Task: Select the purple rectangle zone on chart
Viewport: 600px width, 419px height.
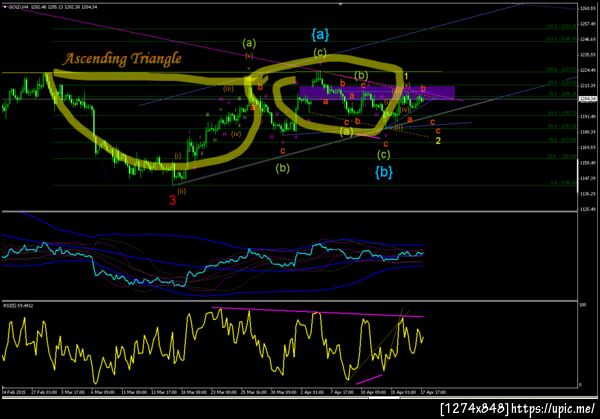Action: tap(377, 93)
